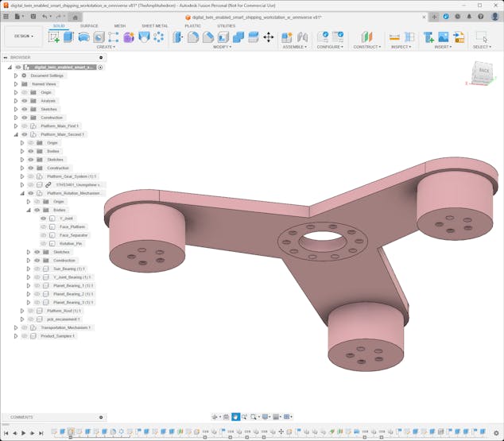504x441 pixels.
Task: Select the Extrude tool in Create group
Action: [x=68, y=37]
